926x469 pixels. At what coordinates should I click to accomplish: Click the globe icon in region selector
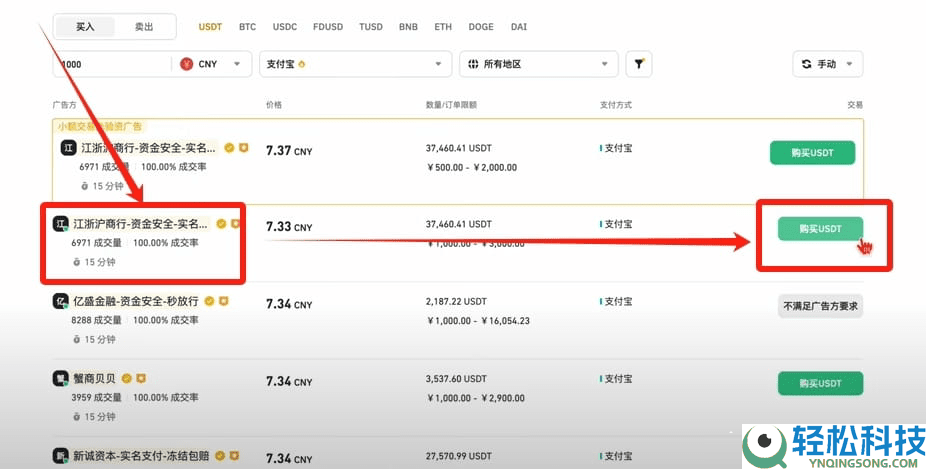[x=473, y=64]
